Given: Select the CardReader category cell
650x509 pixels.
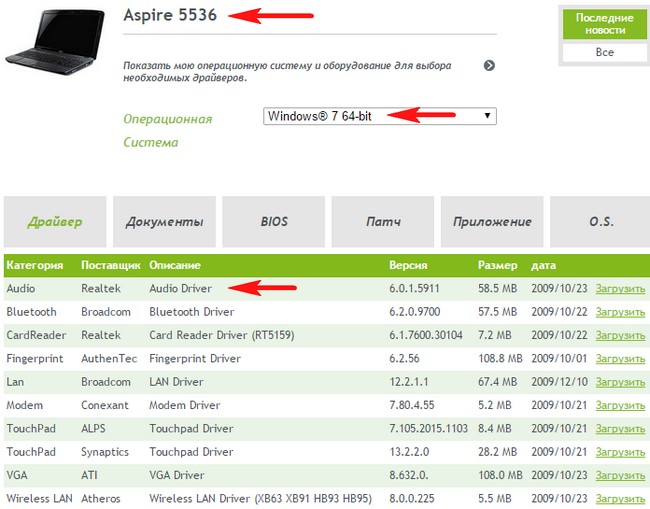Looking at the screenshot, I should (36, 335).
